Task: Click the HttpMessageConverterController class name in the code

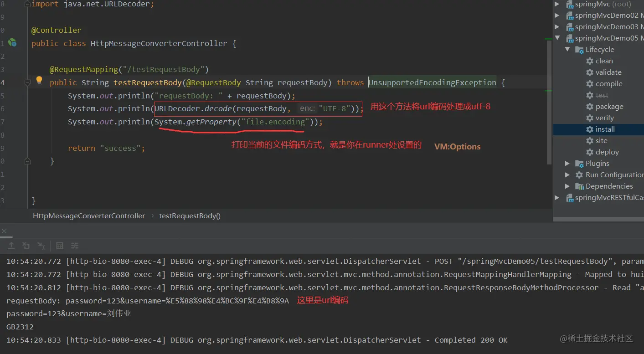Action: 159,43
